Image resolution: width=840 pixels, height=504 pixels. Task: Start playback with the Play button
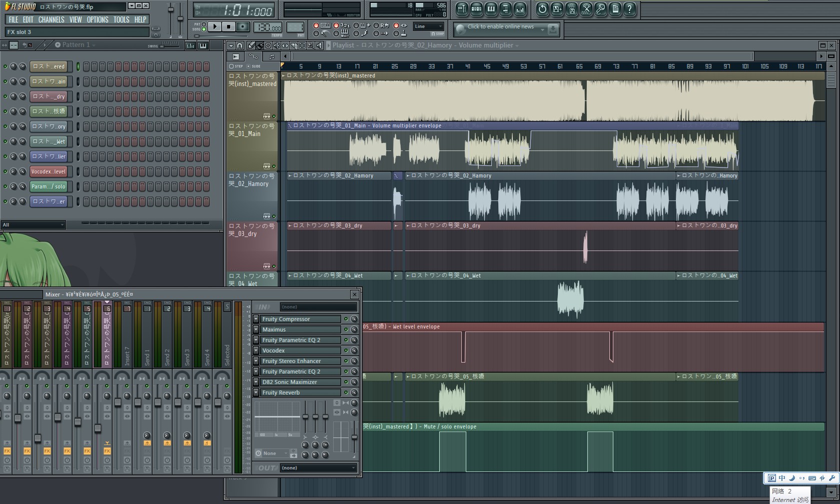214,26
